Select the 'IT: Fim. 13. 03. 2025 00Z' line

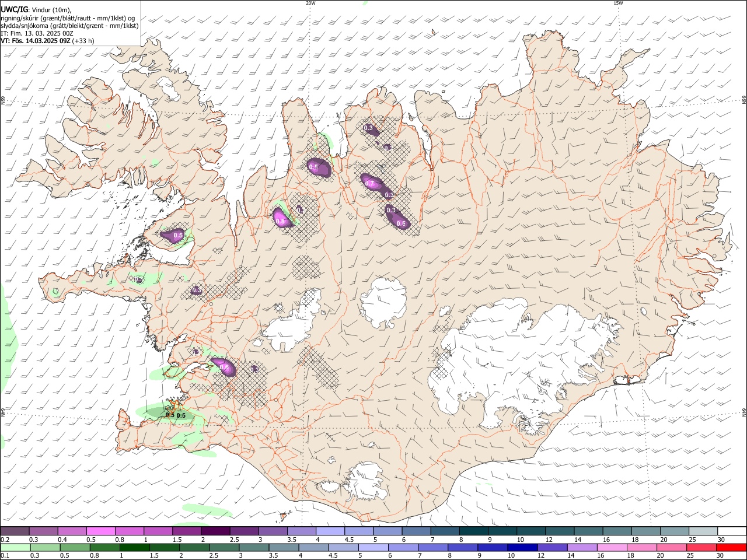click(x=37, y=33)
